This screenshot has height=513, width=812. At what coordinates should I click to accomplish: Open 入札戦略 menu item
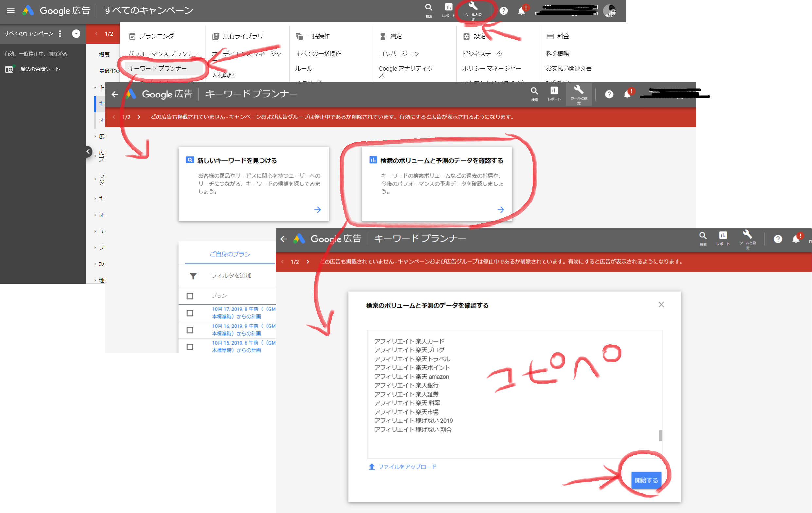pyautogui.click(x=223, y=75)
